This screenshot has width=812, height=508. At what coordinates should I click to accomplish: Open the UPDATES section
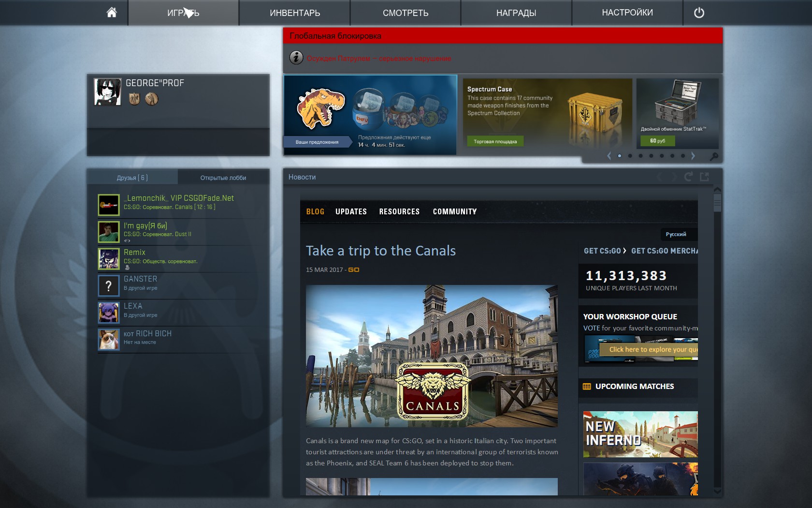click(351, 211)
